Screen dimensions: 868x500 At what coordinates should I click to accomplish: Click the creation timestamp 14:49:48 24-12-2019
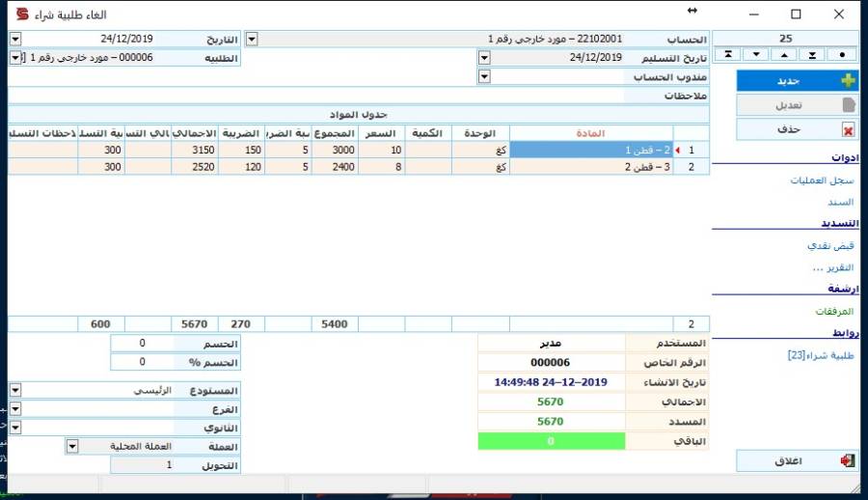click(552, 382)
